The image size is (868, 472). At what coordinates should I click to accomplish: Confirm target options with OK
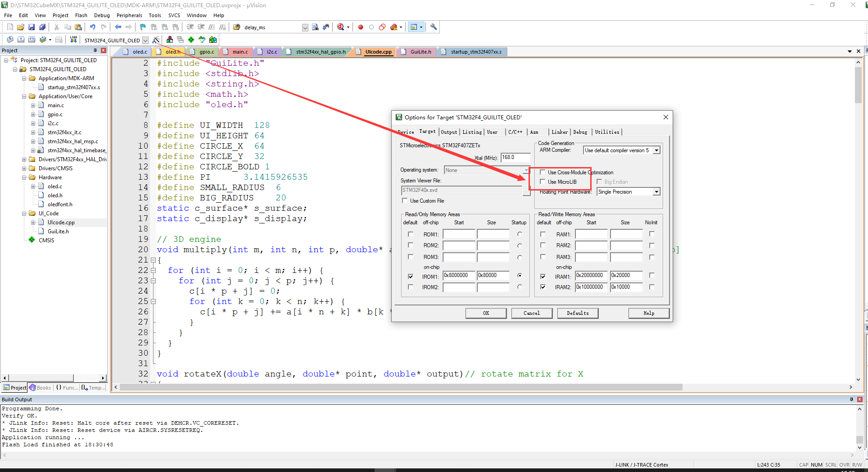tap(486, 313)
